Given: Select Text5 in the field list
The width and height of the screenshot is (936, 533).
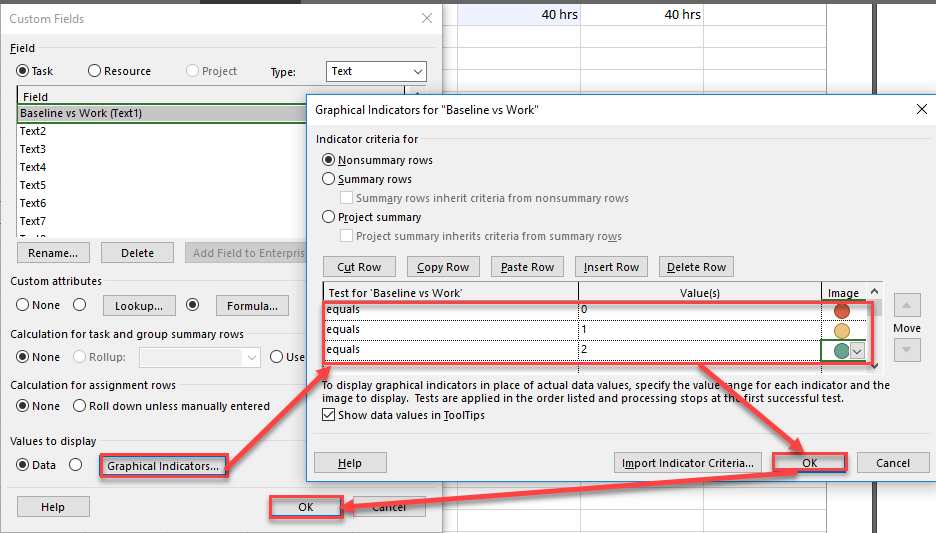Looking at the screenshot, I should 33,185.
